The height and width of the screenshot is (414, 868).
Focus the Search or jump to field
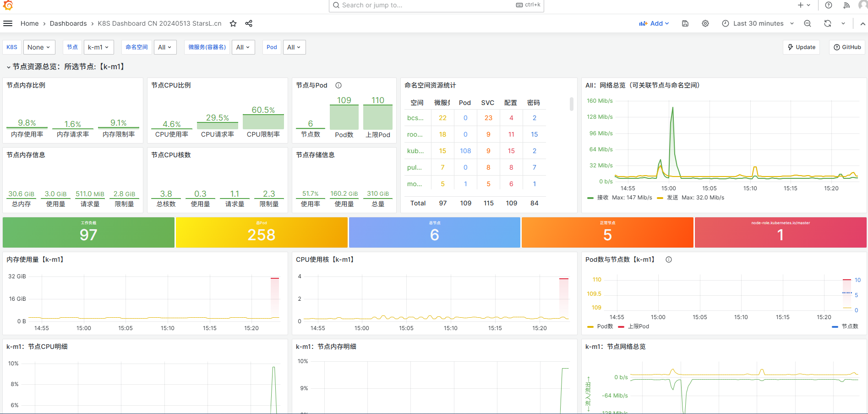[x=436, y=5]
